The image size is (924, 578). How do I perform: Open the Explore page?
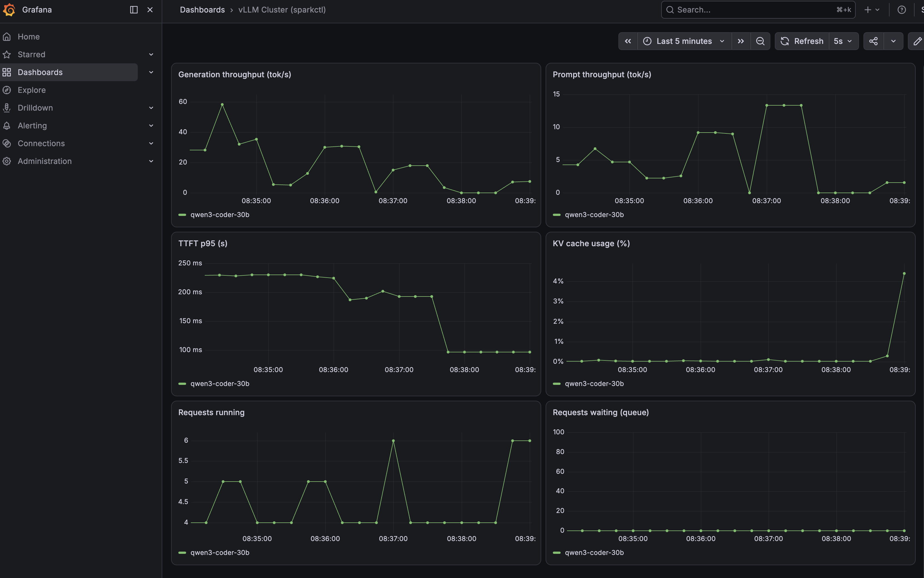[32, 90]
